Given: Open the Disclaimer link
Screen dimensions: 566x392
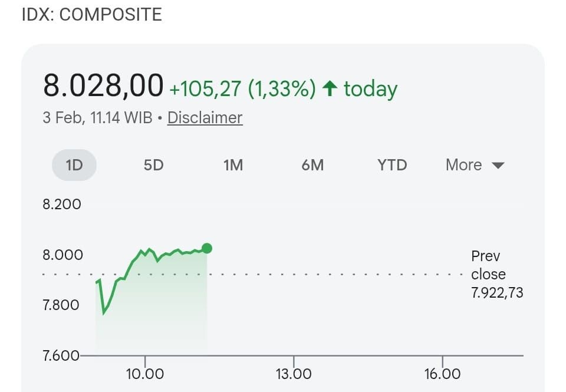Looking at the screenshot, I should click(x=205, y=118).
